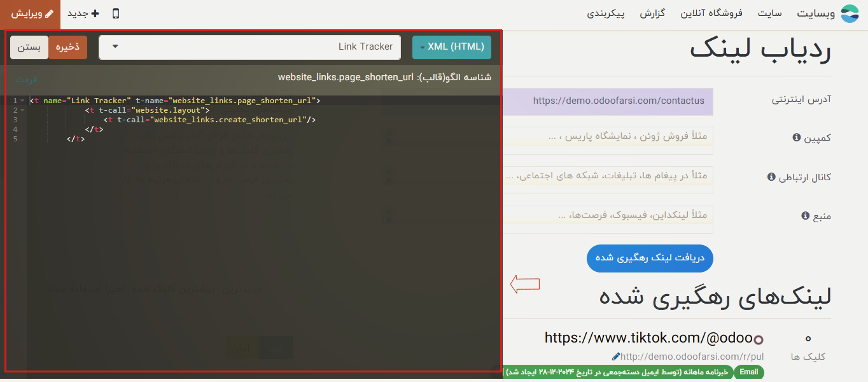Open the گزارش menu
868x382 pixels.
click(652, 13)
